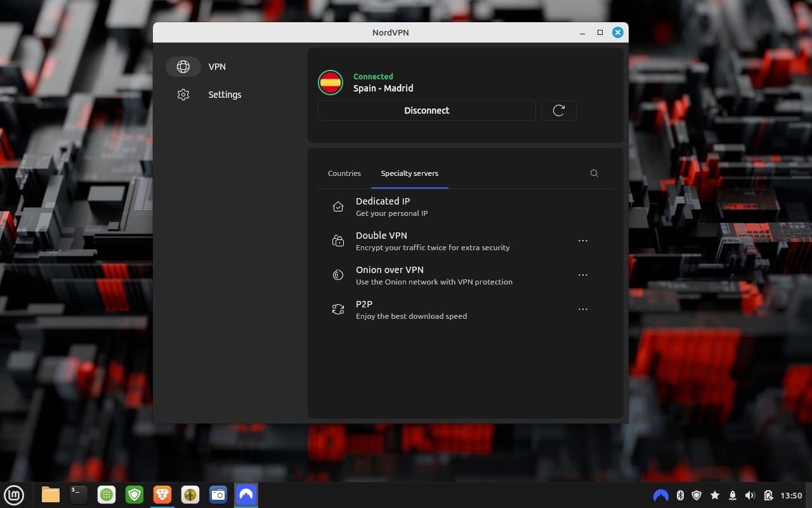This screenshot has height=508, width=812.
Task: Maximize the NordVPN window
Action: (x=600, y=32)
